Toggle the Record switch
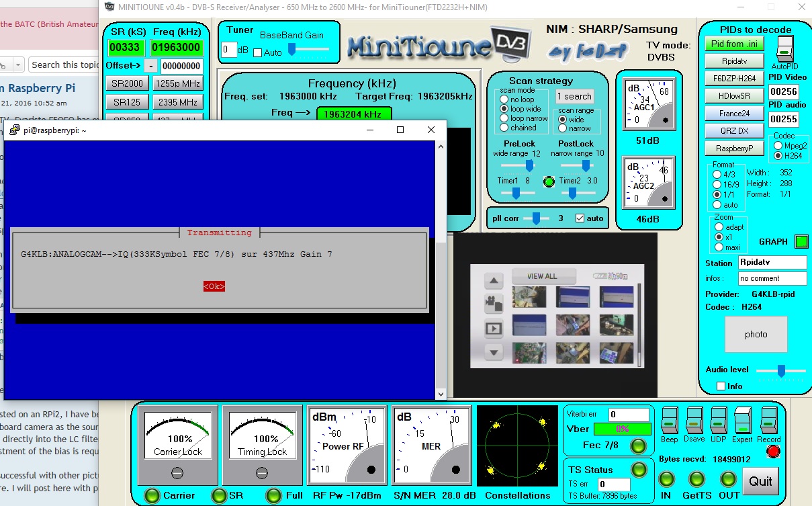812x506 pixels. tap(769, 421)
